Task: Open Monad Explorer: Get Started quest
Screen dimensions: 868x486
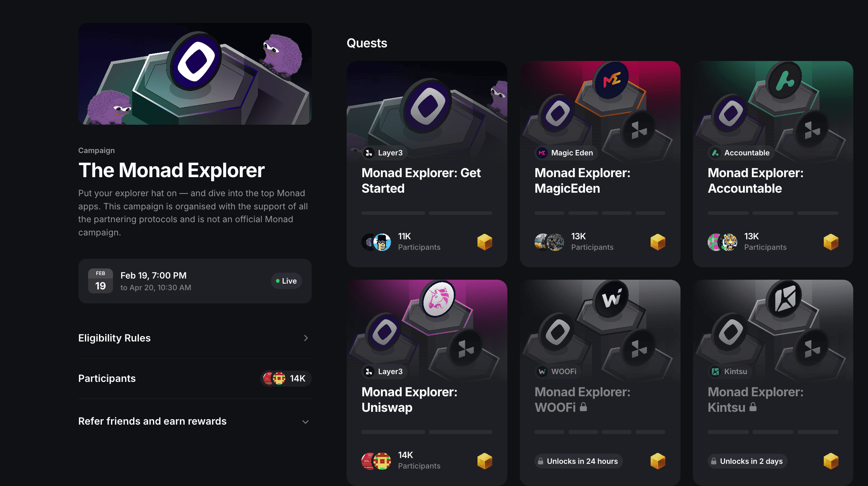Action: [421, 181]
